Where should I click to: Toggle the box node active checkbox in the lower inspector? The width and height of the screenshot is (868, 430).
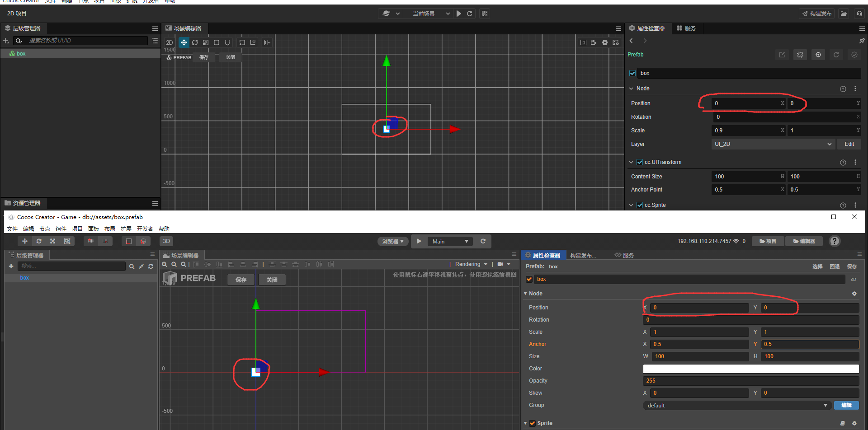(529, 279)
